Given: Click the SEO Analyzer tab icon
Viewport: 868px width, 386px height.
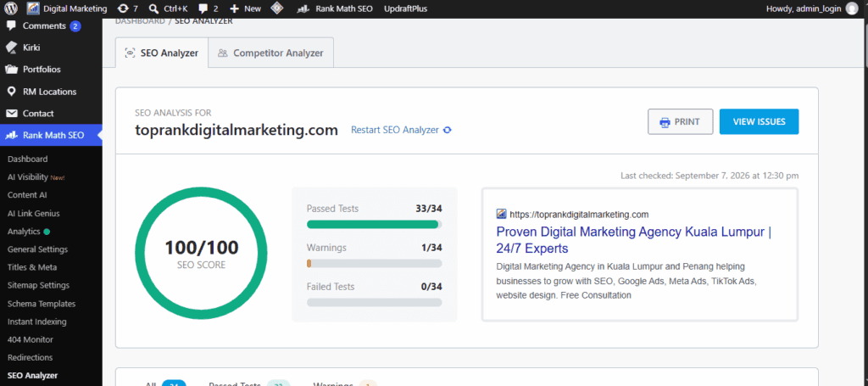Looking at the screenshot, I should click(x=130, y=53).
